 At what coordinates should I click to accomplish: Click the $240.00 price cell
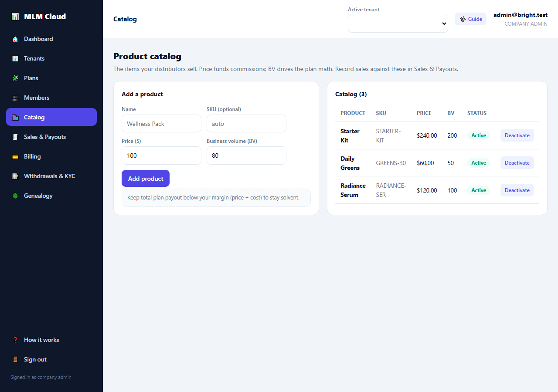pos(427,135)
